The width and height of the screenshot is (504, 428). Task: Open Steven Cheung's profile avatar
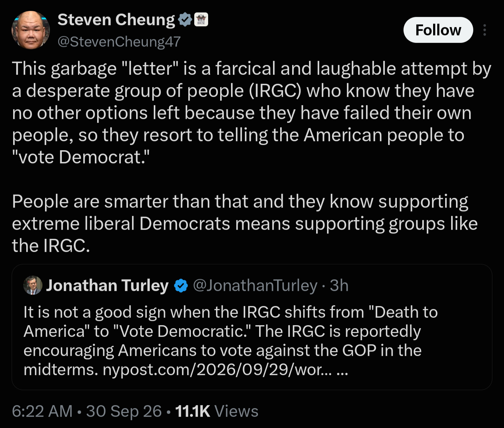coord(31,30)
